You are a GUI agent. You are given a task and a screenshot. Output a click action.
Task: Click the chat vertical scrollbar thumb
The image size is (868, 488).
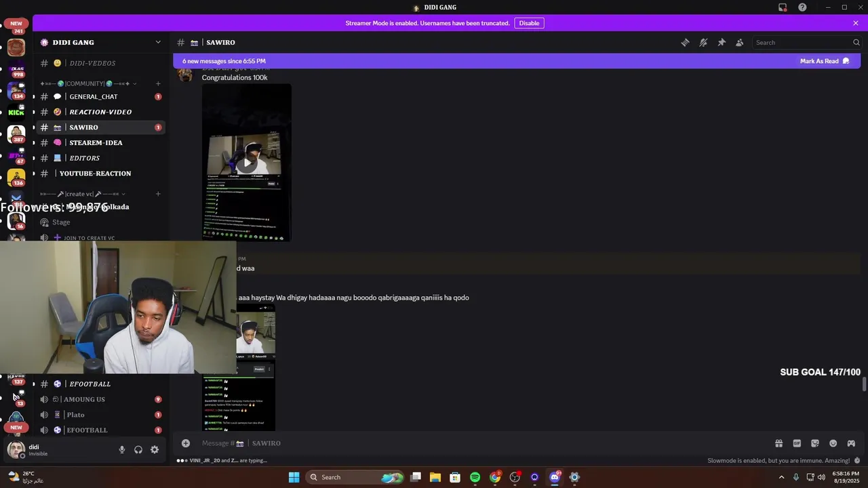864,384
